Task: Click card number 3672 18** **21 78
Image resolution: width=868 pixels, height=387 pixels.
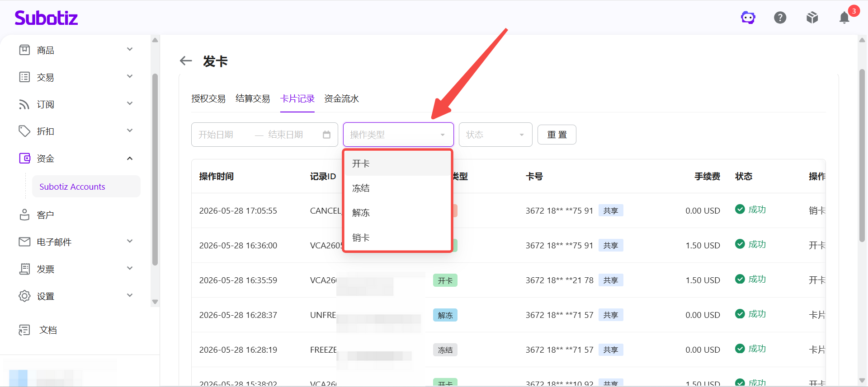Action: pyautogui.click(x=559, y=280)
